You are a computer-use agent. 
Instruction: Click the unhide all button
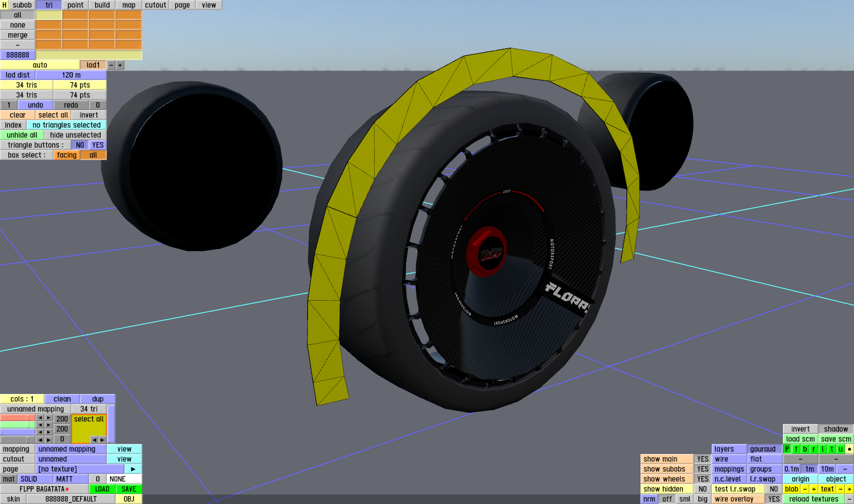coord(22,135)
